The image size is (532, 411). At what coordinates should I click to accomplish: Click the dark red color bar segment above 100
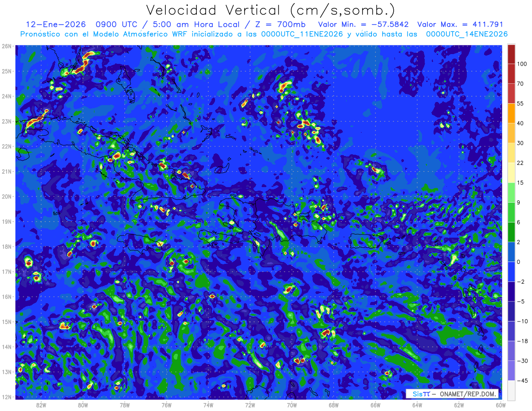[x=511, y=54]
